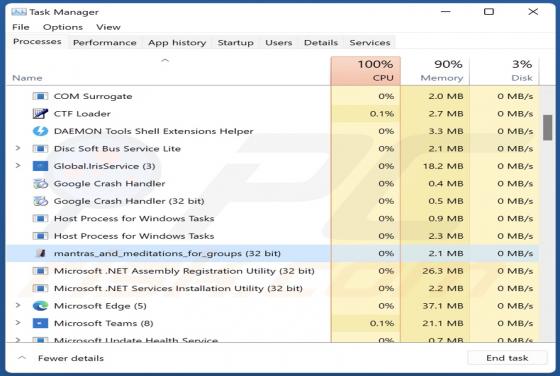Viewport: 560px width, 376px height.
Task: Click the Microsoft Teams process icon
Action: [40, 323]
